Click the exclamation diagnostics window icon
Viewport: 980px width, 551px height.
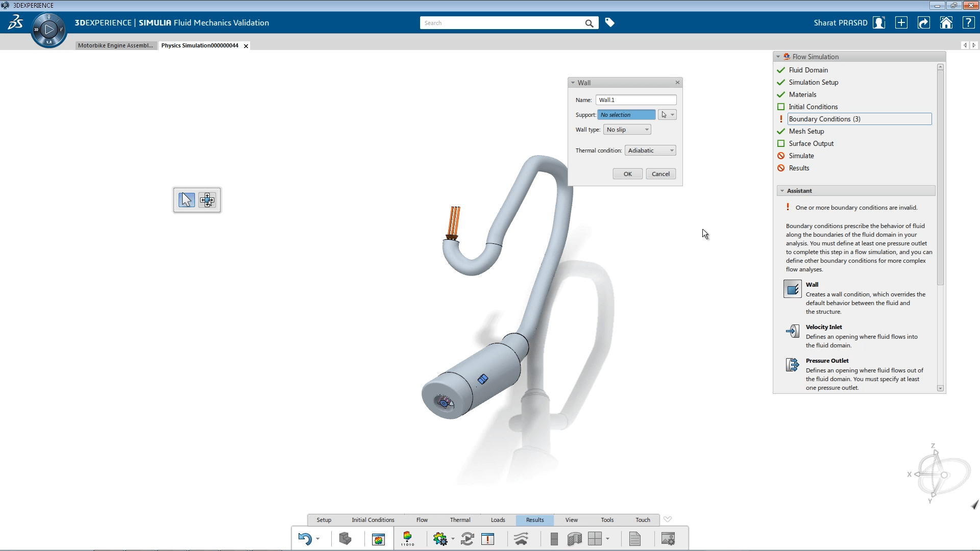point(488,539)
